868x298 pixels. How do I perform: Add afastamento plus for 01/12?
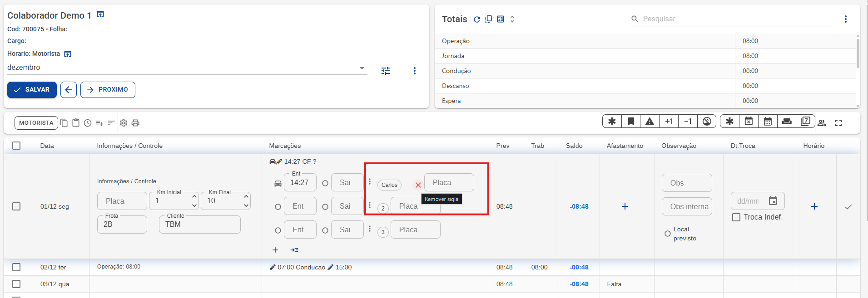click(625, 206)
